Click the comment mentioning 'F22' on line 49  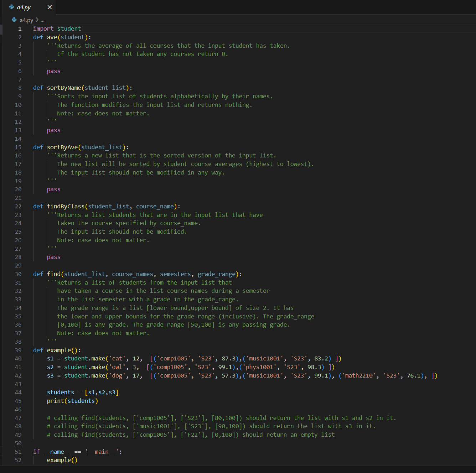click(191, 435)
